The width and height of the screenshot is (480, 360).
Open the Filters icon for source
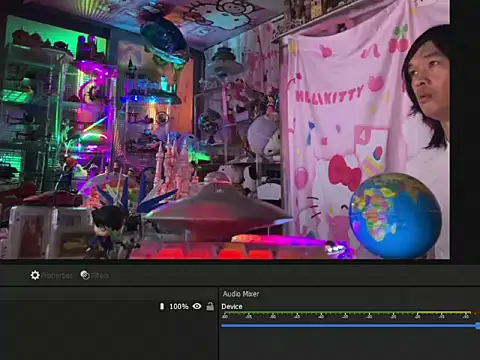85,275
